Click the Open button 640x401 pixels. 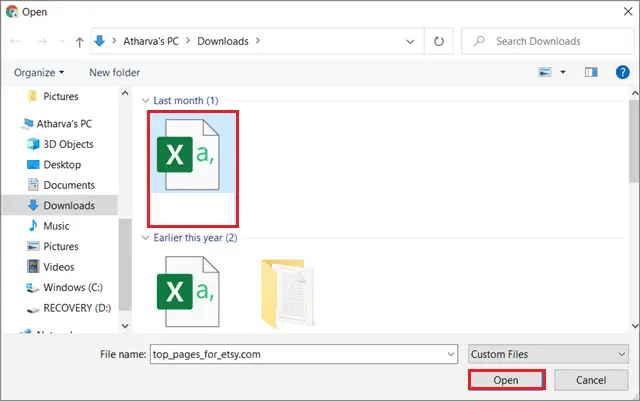tap(506, 380)
